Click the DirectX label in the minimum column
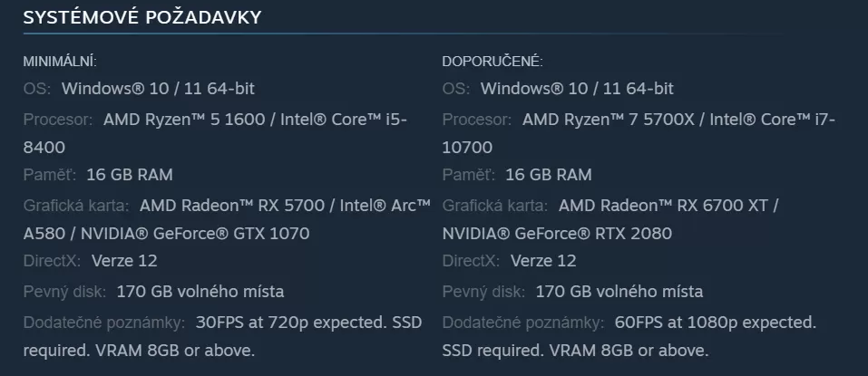Image resolution: width=868 pixels, height=376 pixels. pyautogui.click(x=53, y=261)
